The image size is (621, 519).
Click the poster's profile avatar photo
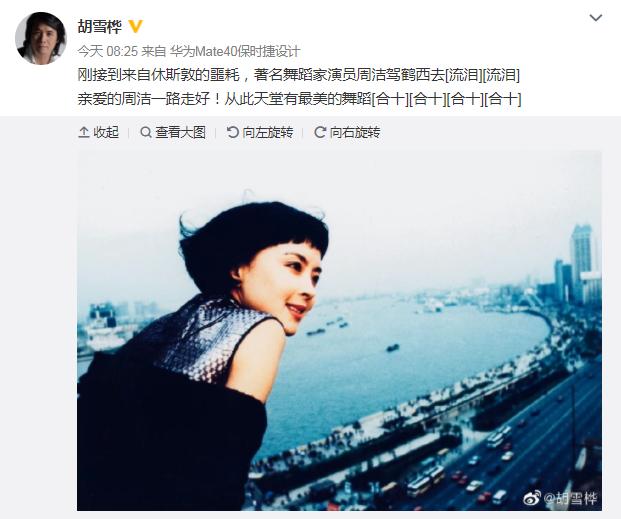click(x=41, y=38)
